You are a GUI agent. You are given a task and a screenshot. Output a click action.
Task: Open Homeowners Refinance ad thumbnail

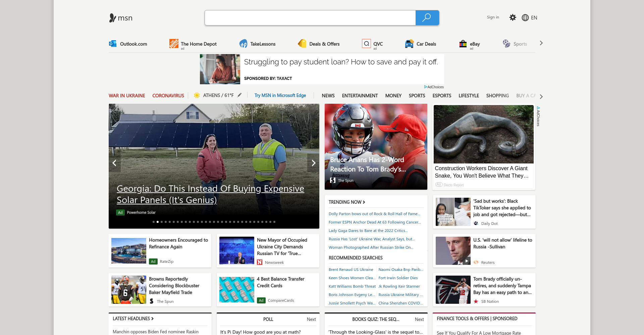coord(129,251)
